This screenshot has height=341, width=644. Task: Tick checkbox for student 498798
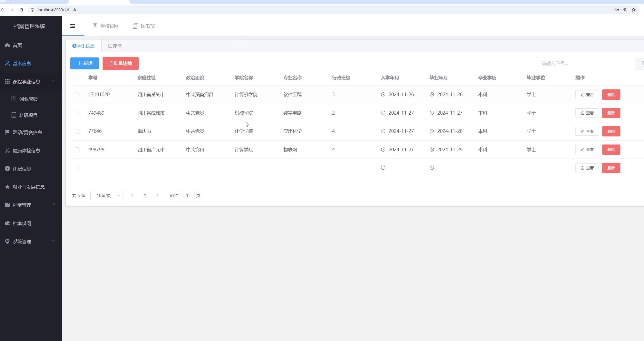click(x=77, y=150)
